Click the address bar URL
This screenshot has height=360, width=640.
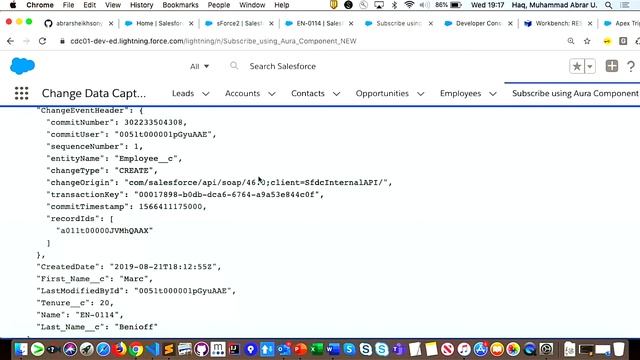tap(213, 41)
